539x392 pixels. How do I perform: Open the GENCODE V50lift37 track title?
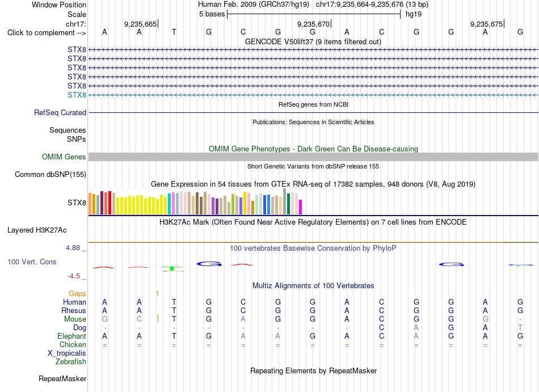(x=313, y=41)
